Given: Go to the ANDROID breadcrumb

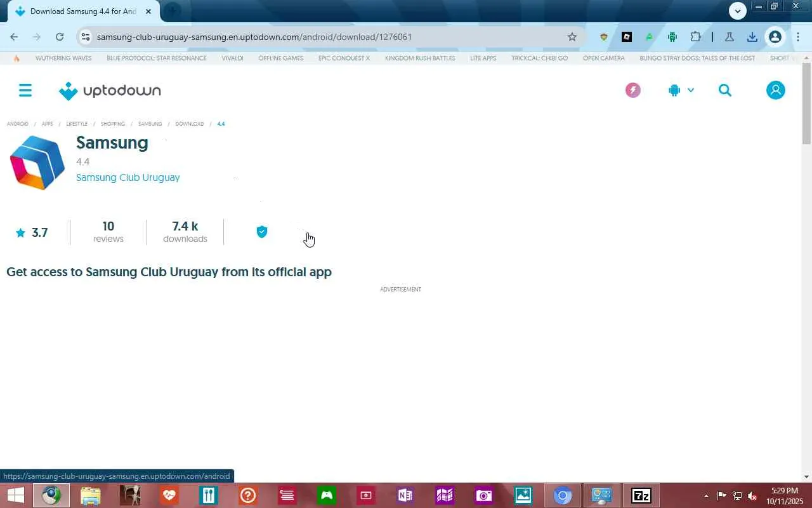Looking at the screenshot, I should tap(18, 124).
